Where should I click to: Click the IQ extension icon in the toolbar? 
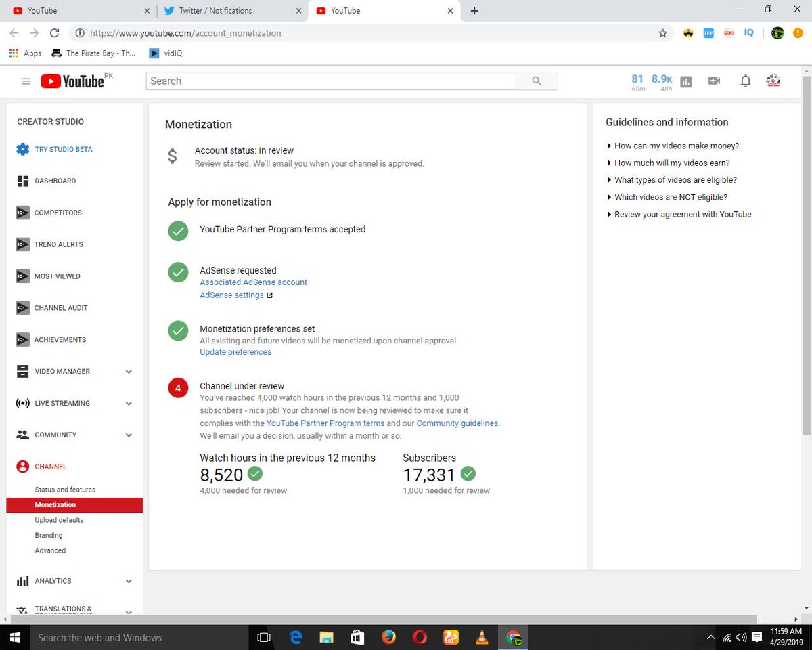click(x=748, y=32)
